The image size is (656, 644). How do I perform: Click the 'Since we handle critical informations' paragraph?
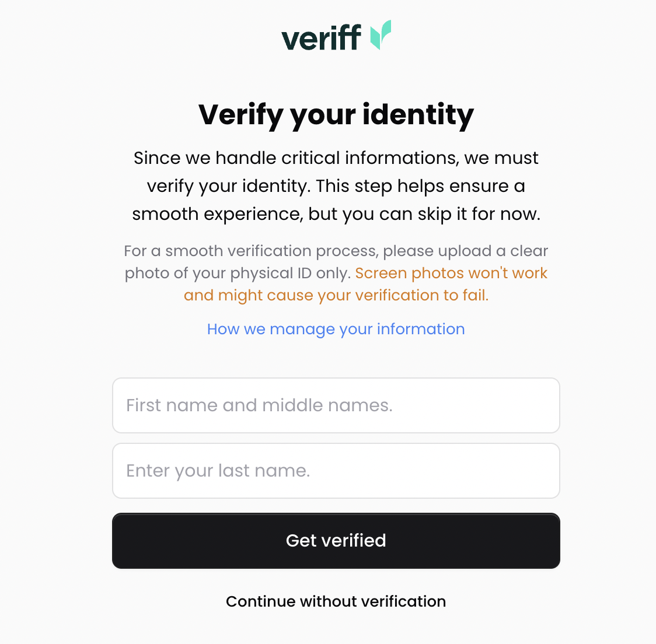336,186
